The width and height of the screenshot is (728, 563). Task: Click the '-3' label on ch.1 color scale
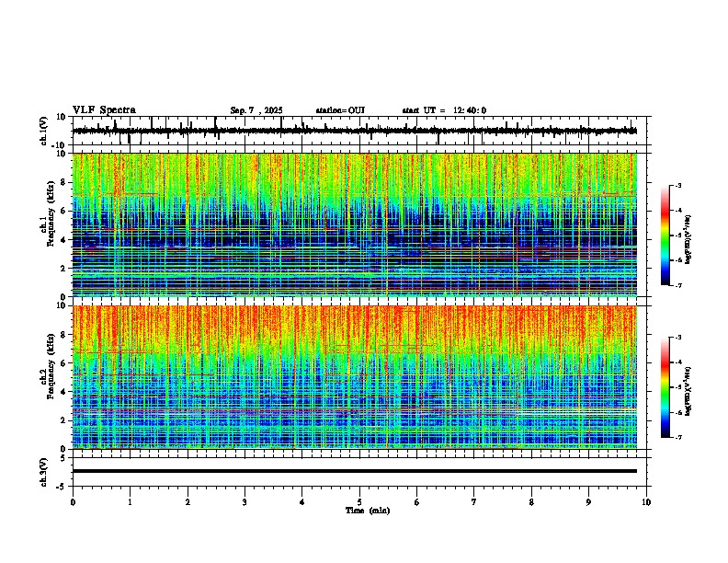pos(677,185)
